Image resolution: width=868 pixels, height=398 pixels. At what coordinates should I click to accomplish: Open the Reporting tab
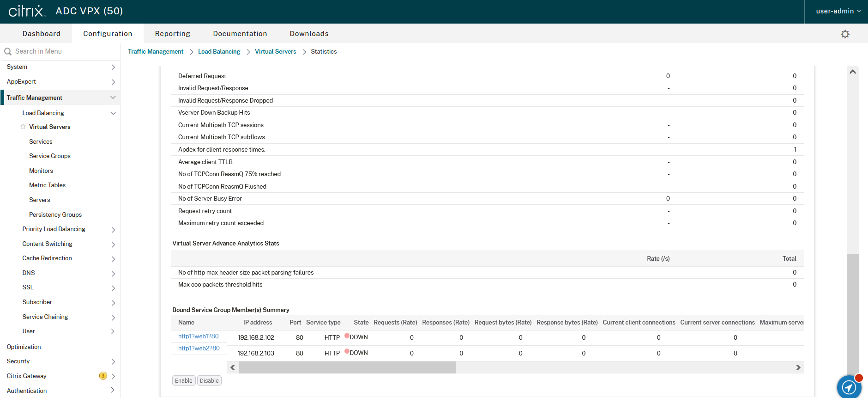pos(172,34)
